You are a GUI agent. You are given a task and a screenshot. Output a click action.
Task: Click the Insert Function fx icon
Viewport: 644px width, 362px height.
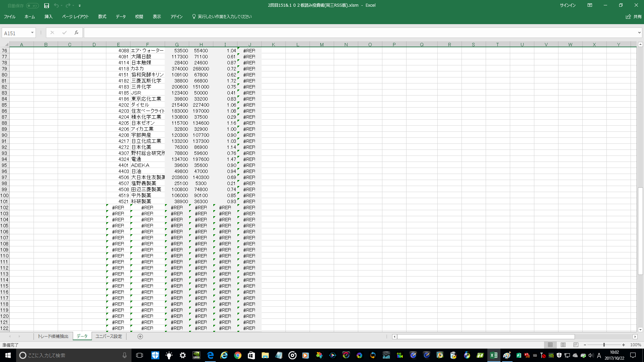point(76,33)
